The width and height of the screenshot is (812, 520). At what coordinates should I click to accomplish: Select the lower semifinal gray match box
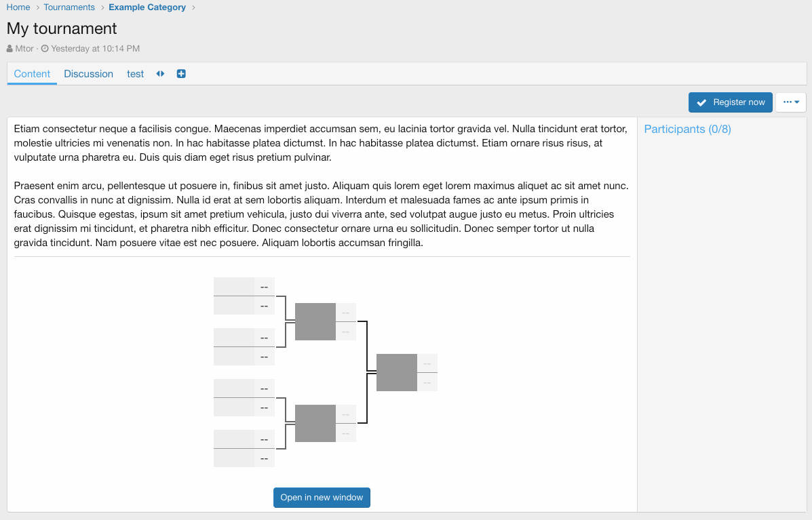[315, 423]
